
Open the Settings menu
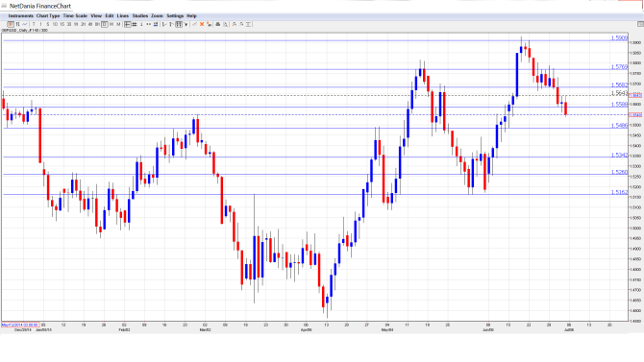pos(175,16)
